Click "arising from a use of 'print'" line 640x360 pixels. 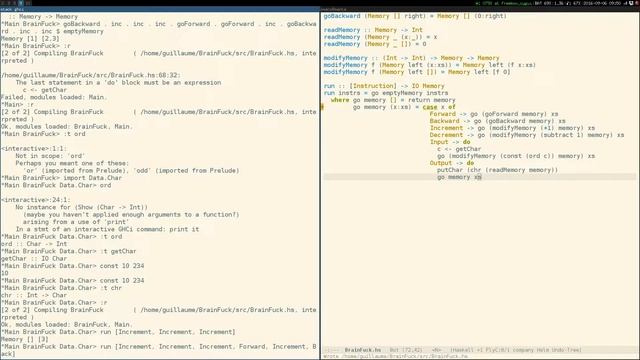76,222
